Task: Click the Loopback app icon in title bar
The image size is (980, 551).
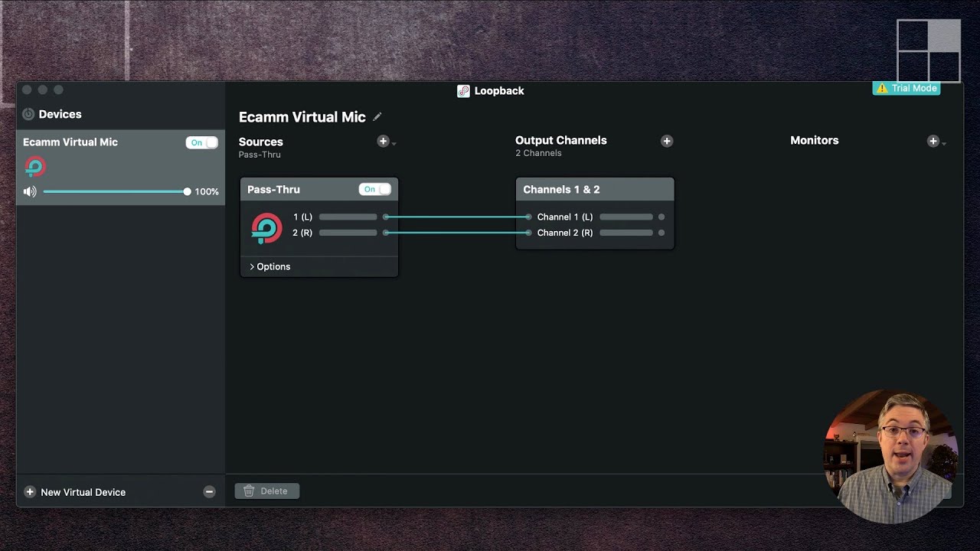Action: (x=463, y=91)
